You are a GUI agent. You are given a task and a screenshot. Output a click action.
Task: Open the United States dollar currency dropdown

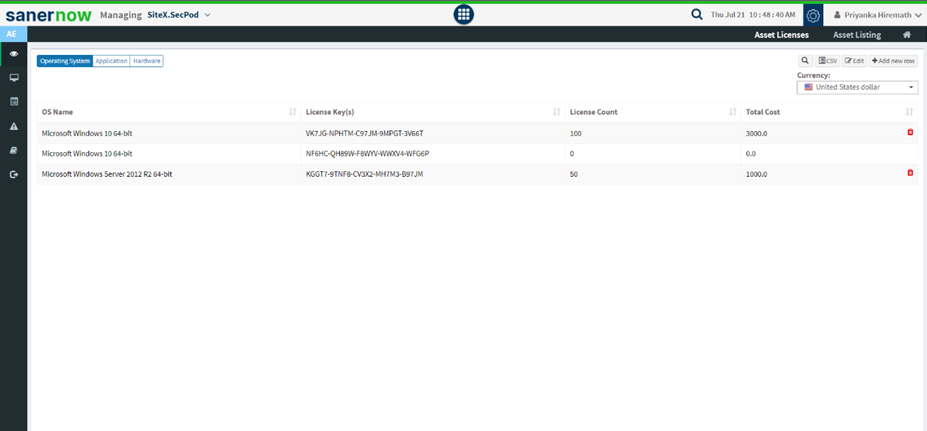[857, 87]
